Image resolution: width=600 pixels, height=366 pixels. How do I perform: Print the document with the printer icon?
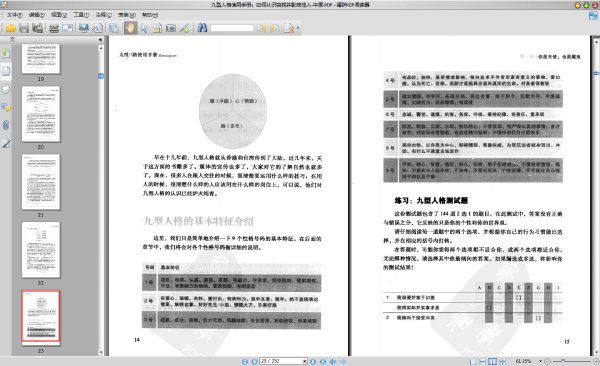[54, 28]
